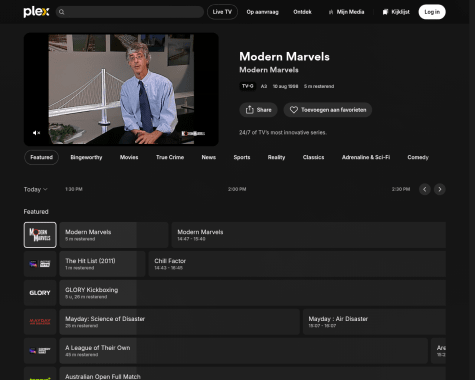The height and width of the screenshot is (380, 475).
Task: Open the Kijklijst watchlist
Action: [396, 12]
